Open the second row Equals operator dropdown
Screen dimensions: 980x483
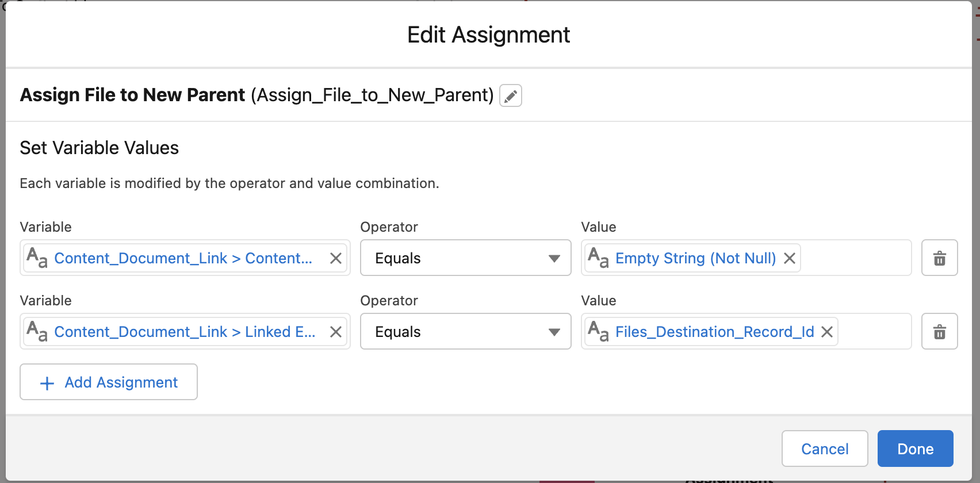click(465, 332)
